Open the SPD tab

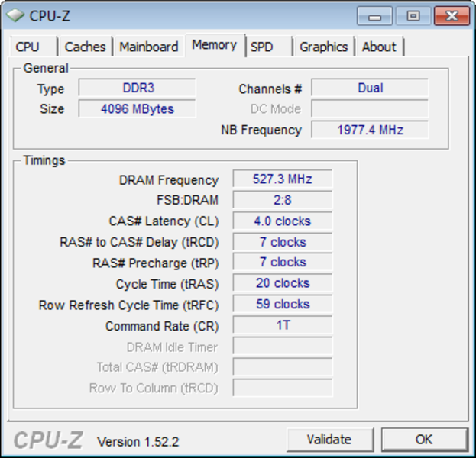[269, 47]
